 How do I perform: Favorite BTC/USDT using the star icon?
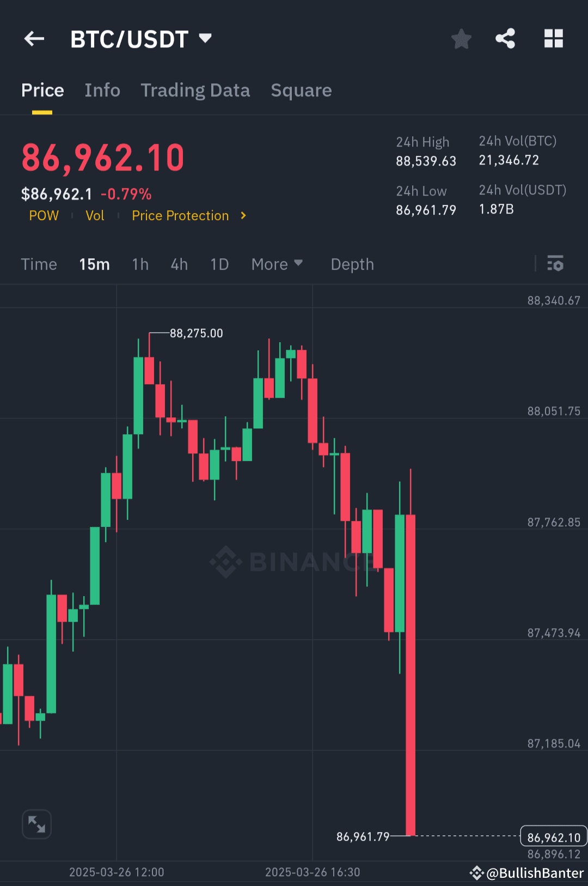tap(461, 39)
